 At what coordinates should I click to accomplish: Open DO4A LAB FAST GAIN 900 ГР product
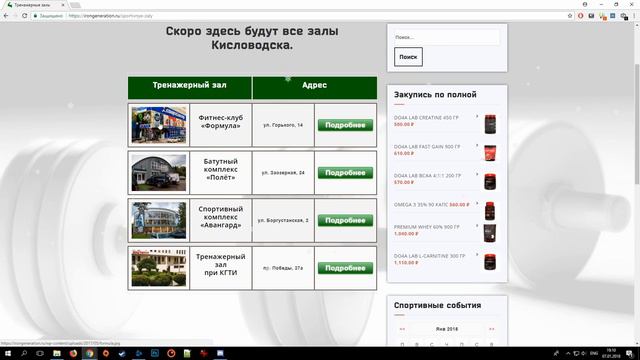pos(427,147)
